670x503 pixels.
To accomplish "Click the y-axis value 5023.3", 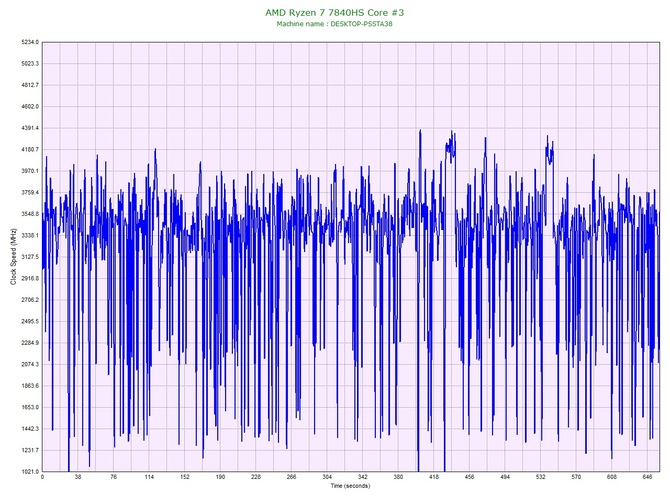I will 30,64.
